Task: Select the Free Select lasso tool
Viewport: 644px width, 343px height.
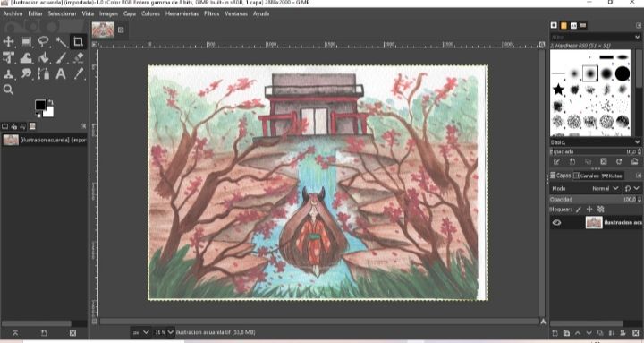Action: [x=44, y=41]
